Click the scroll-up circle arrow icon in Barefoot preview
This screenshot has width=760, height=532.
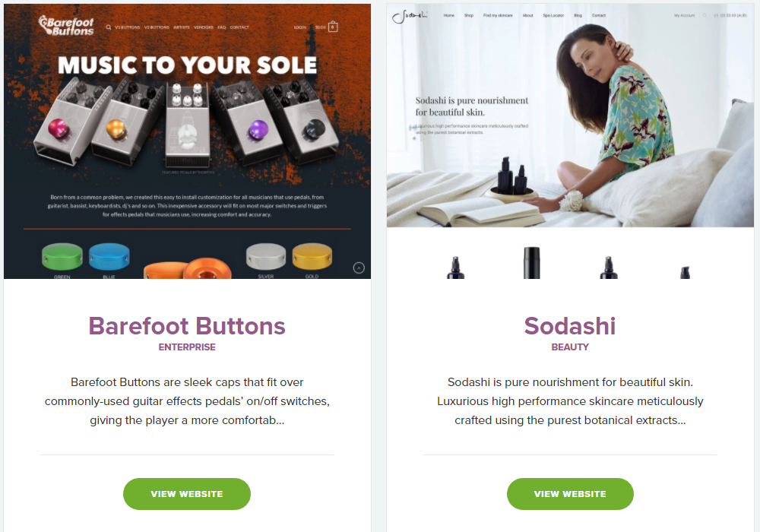click(x=359, y=268)
